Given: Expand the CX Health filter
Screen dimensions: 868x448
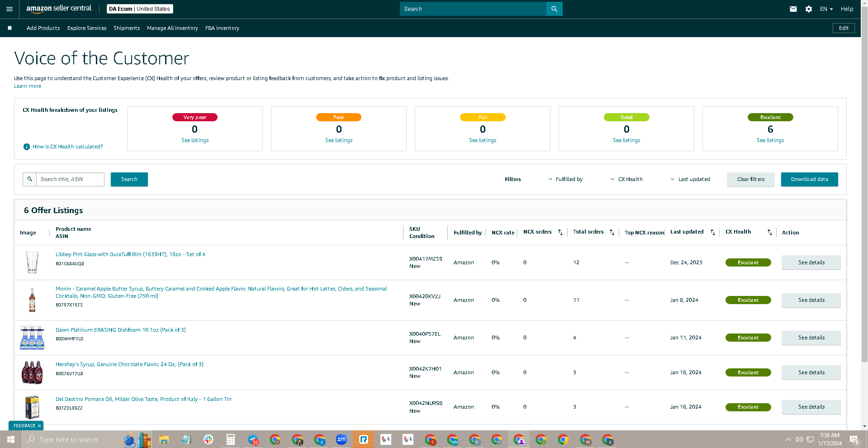Looking at the screenshot, I should (x=626, y=179).
